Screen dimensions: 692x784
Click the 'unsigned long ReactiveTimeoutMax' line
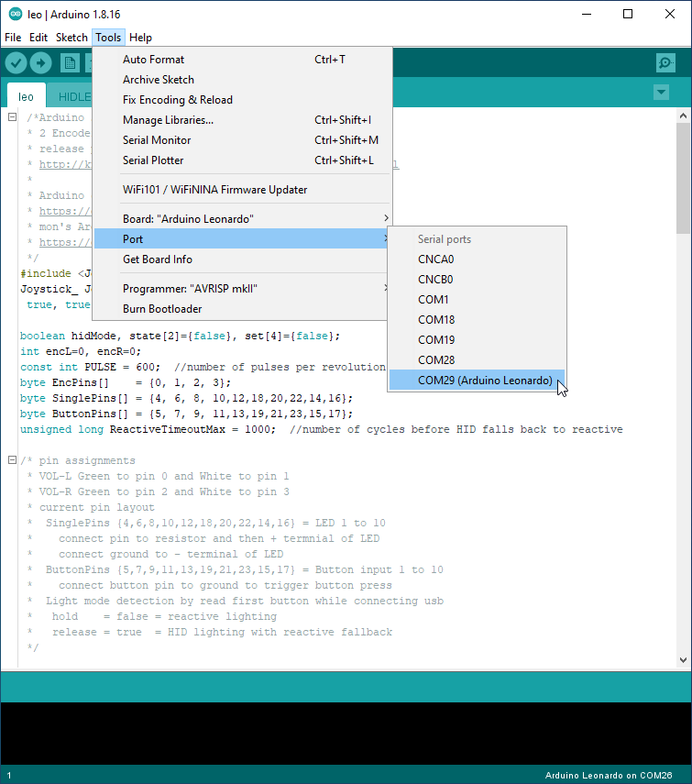[x=322, y=429]
